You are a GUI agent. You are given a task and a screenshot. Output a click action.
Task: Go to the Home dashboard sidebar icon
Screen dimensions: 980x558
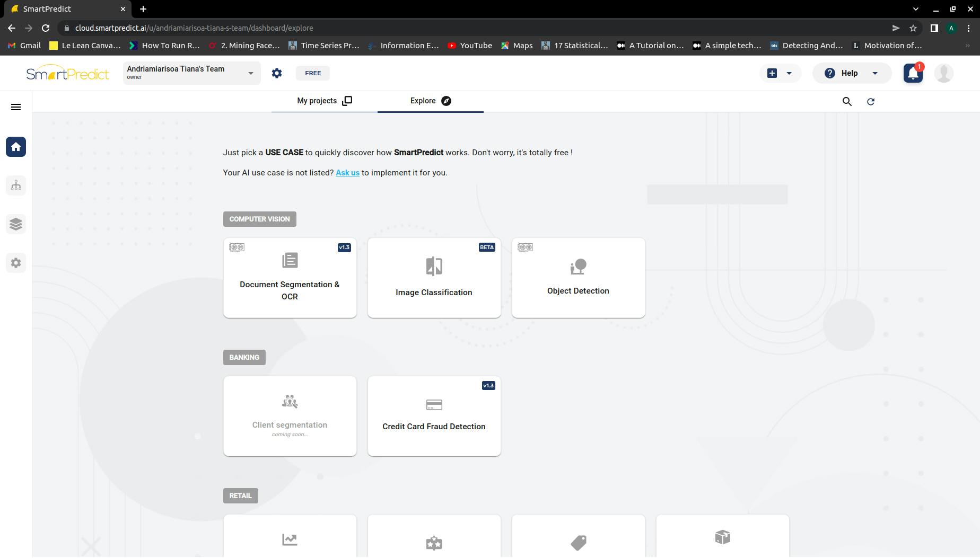point(16,147)
